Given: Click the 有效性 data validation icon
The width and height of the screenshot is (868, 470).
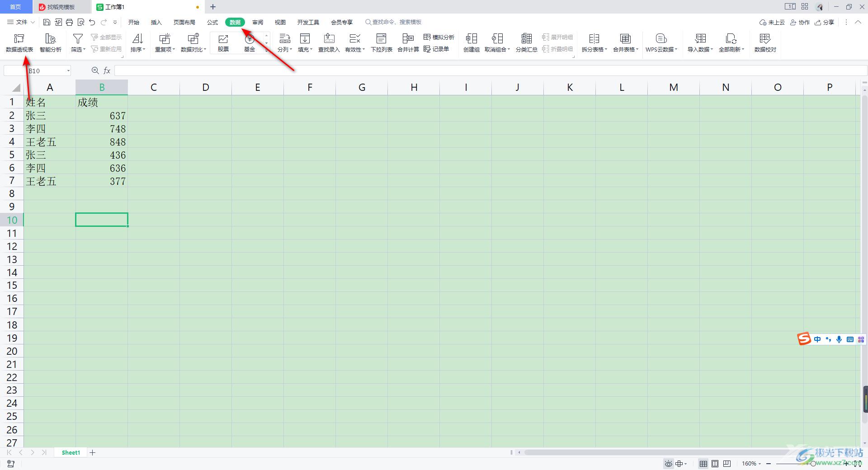Looking at the screenshot, I should point(355,39).
